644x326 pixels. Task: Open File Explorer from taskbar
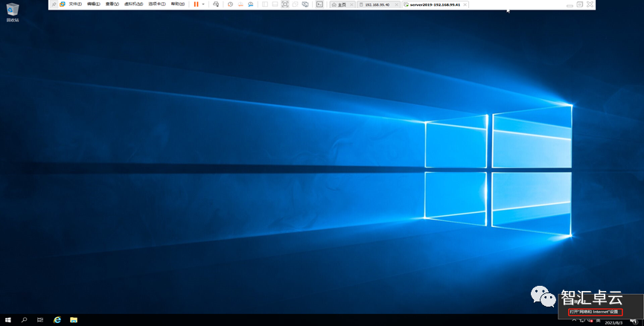[x=74, y=320]
